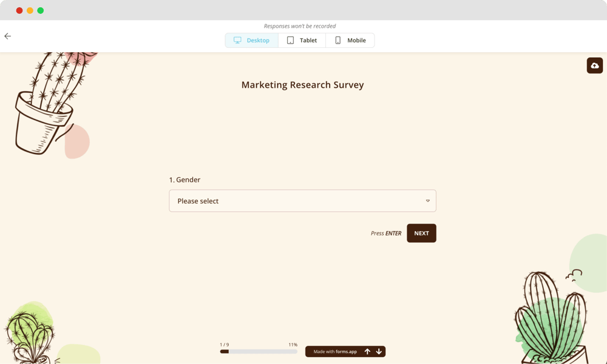
Task: Click the down arrow question navigator
Action: (379, 351)
